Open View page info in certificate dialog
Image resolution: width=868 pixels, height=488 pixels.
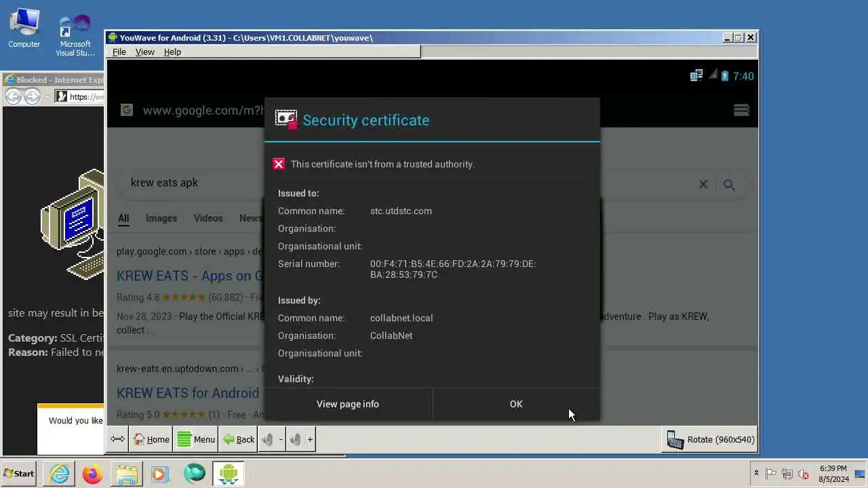pos(348,404)
